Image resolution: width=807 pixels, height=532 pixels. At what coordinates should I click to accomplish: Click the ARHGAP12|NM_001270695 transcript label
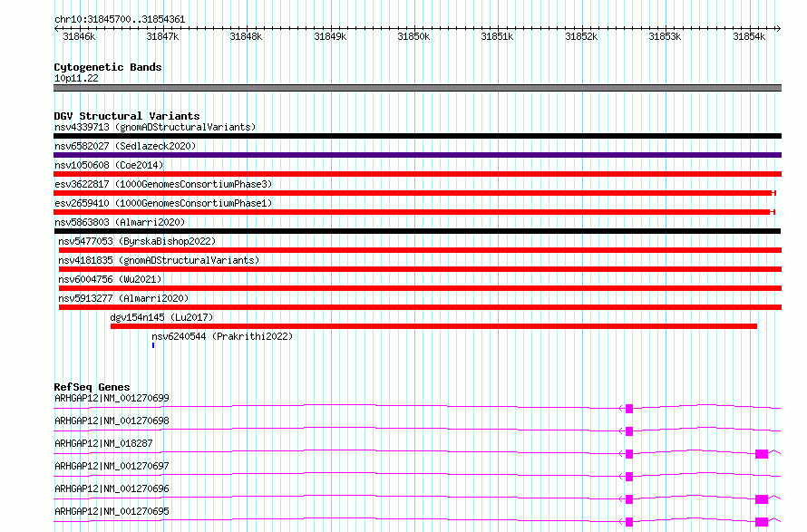point(112,511)
